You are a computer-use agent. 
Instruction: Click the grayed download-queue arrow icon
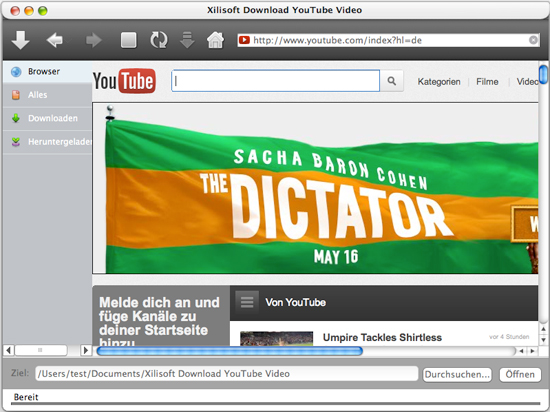187,40
